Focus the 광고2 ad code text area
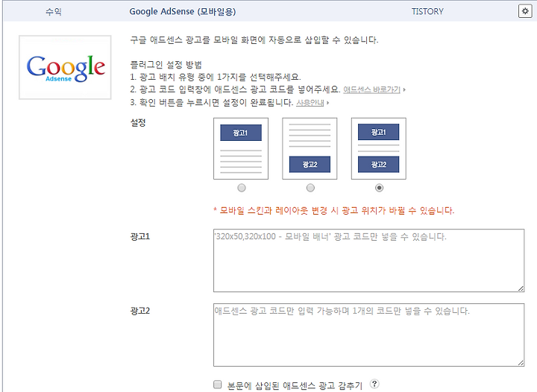Image resolution: width=537 pixels, height=392 pixels. tap(369, 335)
